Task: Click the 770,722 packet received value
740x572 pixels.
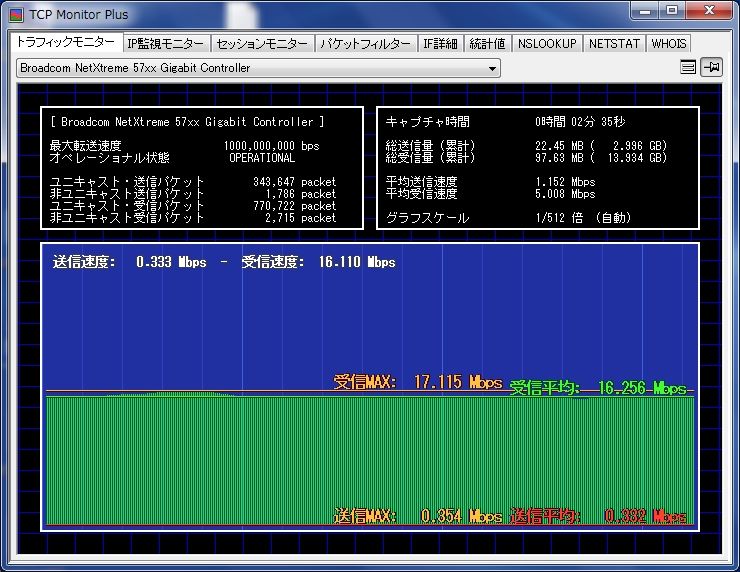Action: point(294,206)
